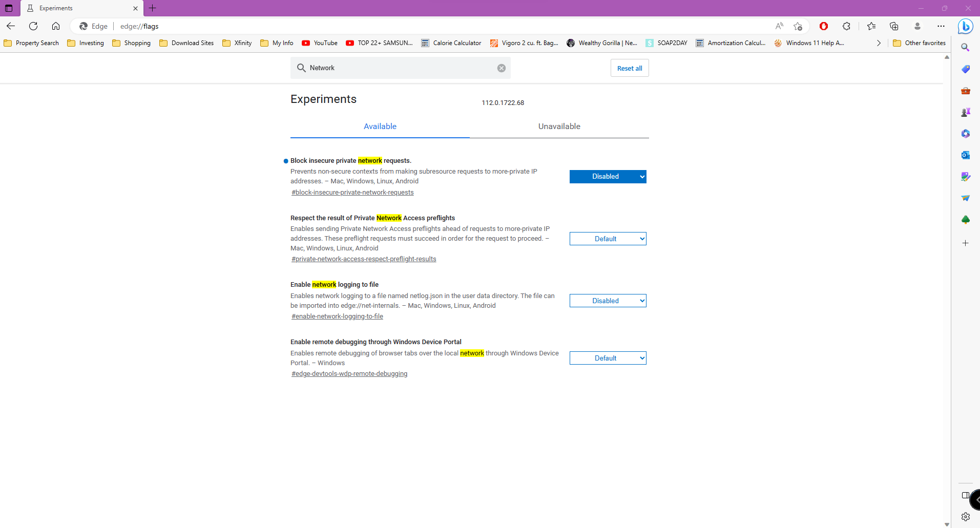Screen dimensions: 980x528
Task: Open the YouTube favorites bookmark
Action: pos(320,43)
